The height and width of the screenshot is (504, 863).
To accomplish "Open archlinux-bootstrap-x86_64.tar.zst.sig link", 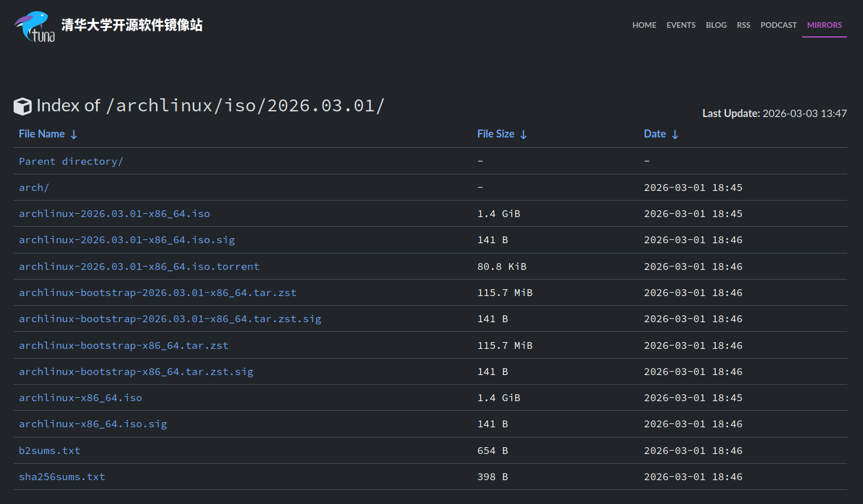I will tap(136, 372).
